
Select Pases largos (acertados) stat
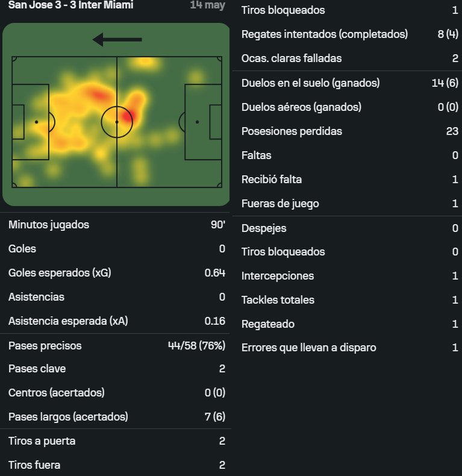[x=117, y=417]
